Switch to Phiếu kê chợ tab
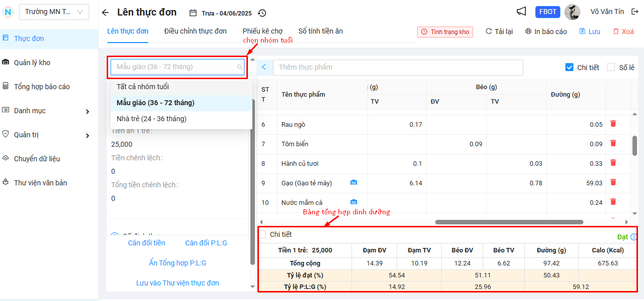This screenshot has height=301, width=644. point(262,31)
